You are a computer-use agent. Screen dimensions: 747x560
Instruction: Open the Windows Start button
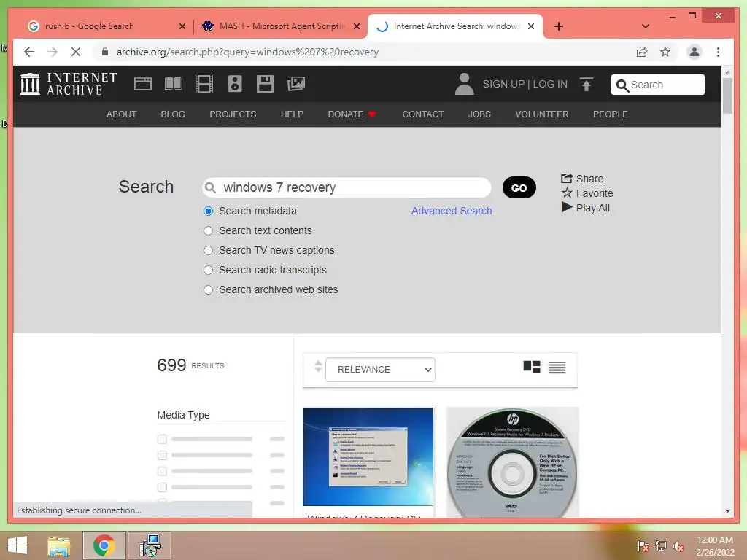tap(18, 545)
